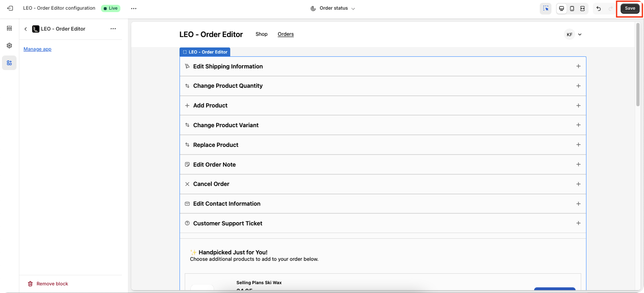
Task: Click the swap icon beside Change Product Quantity
Action: [187, 86]
